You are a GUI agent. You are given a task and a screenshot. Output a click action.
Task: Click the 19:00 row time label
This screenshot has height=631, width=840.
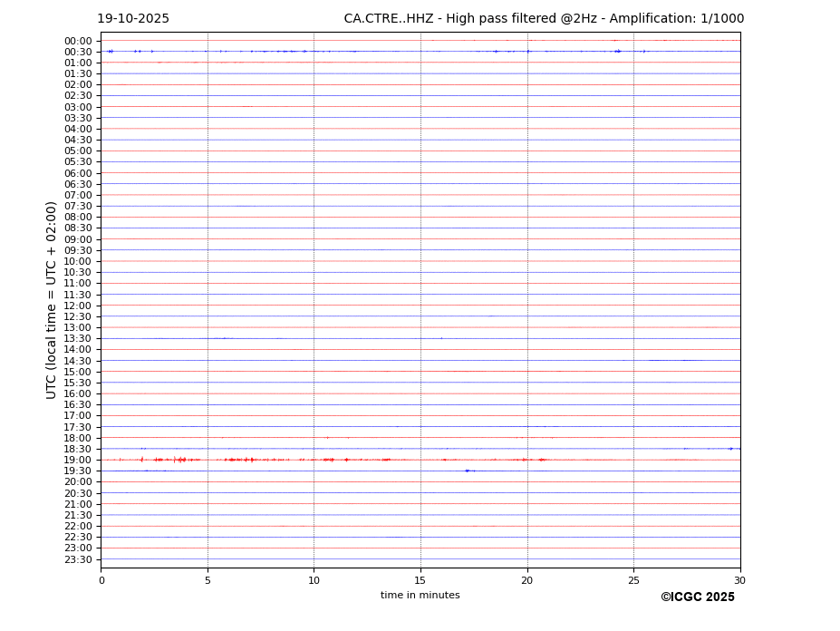77,460
